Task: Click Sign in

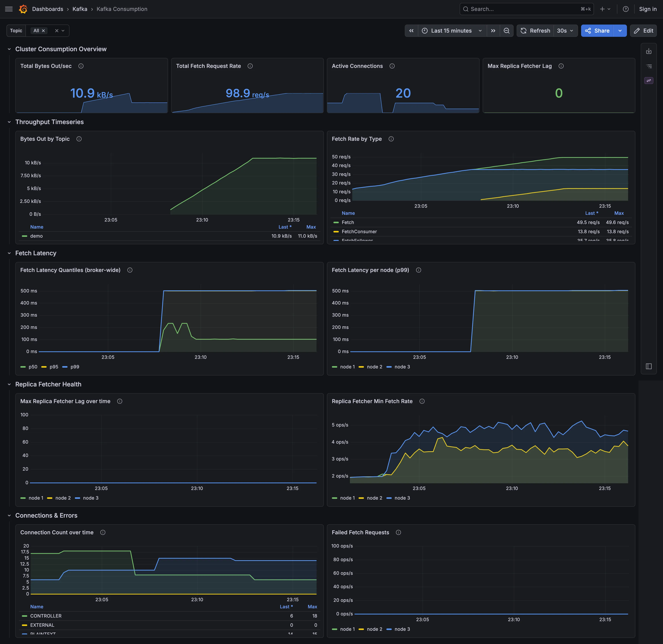Action: tap(647, 9)
